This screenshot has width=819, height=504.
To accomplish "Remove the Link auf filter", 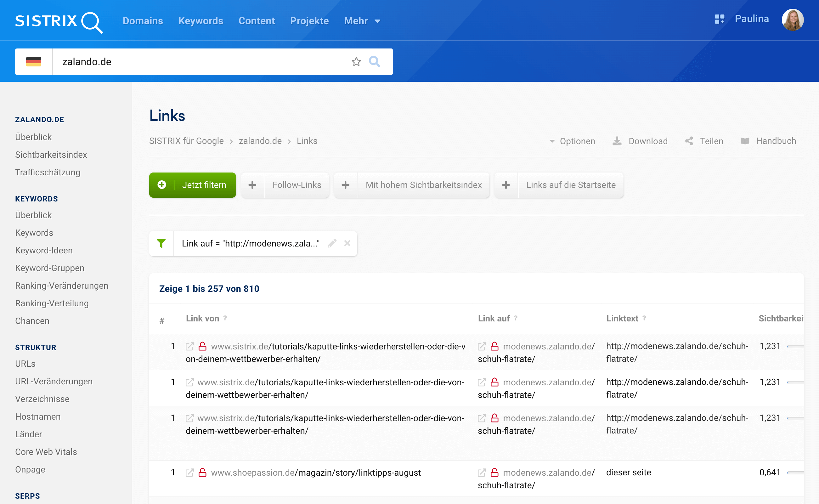I will 347,243.
